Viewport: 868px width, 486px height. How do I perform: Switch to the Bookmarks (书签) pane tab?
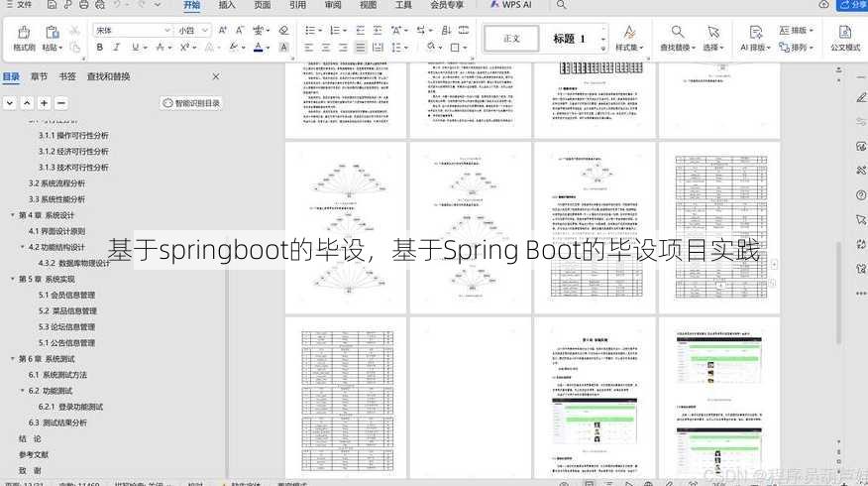pos(67,76)
